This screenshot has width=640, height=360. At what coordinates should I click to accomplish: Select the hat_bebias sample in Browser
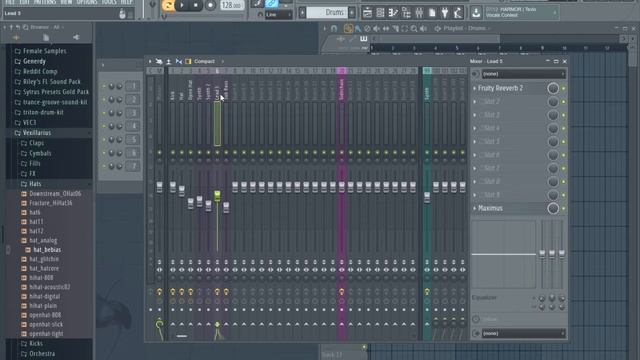(47, 249)
